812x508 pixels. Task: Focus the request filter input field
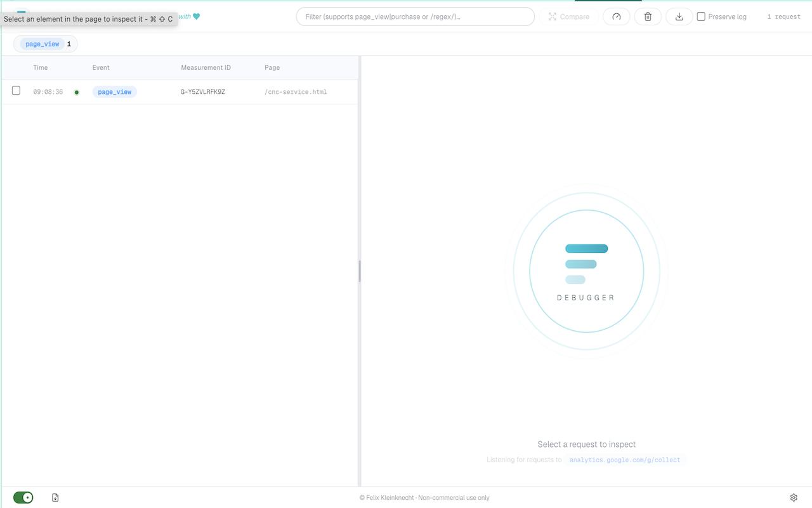tap(416, 17)
